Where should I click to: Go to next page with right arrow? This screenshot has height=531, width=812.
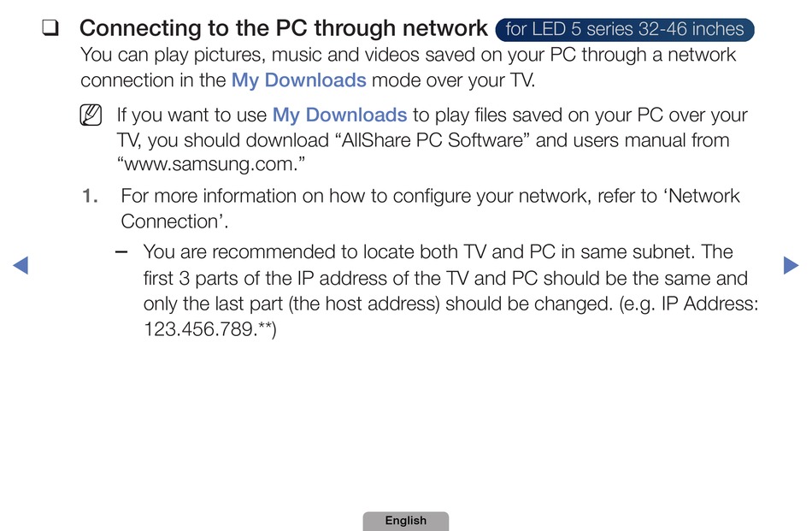click(x=791, y=265)
